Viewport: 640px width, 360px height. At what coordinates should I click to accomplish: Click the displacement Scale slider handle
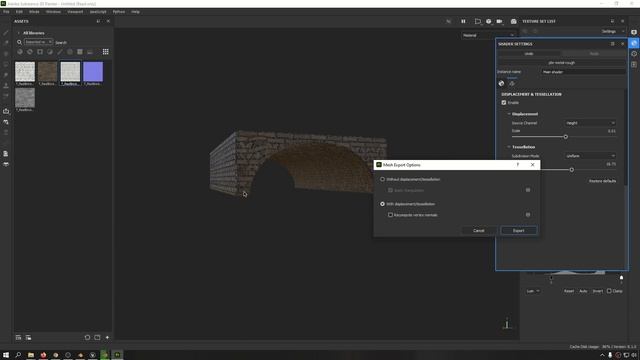tap(566, 137)
